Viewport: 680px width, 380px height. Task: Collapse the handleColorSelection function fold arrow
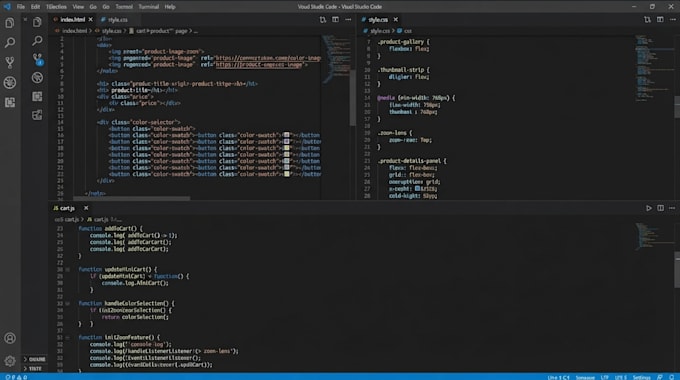[68, 303]
